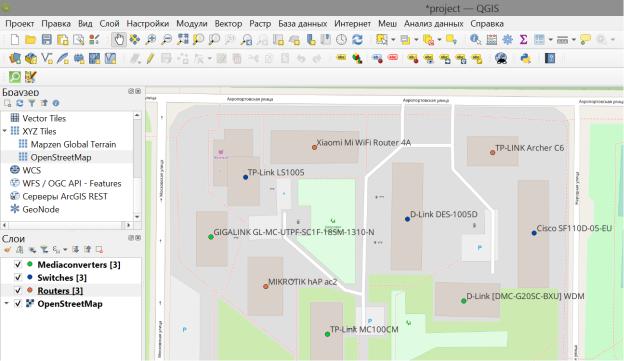This screenshot has height=361, width=624.
Task: Open the Measure ruler dropdown arrow
Action: click(x=574, y=39)
